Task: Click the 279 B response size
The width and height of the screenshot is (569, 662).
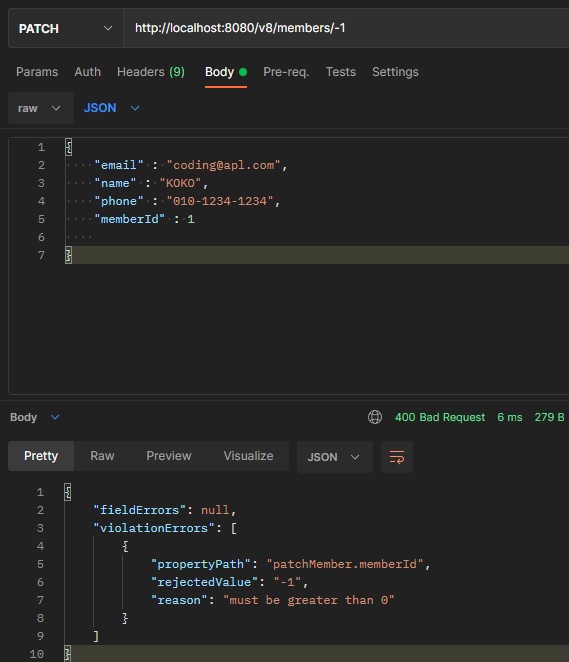Action: [x=549, y=417]
